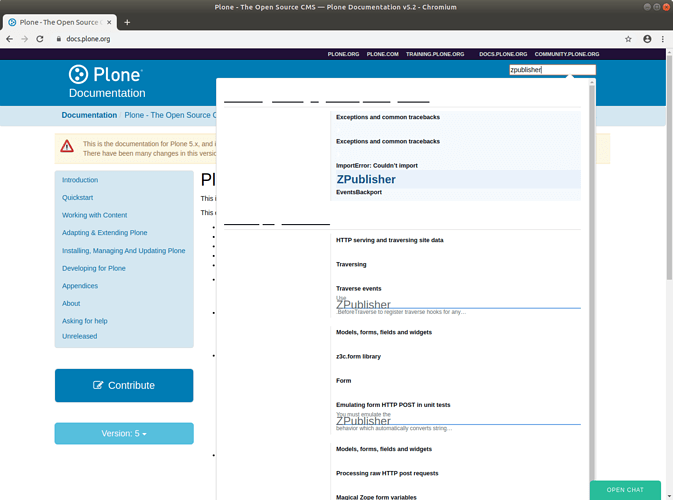Click the OPEN CHAT button

(x=625, y=490)
